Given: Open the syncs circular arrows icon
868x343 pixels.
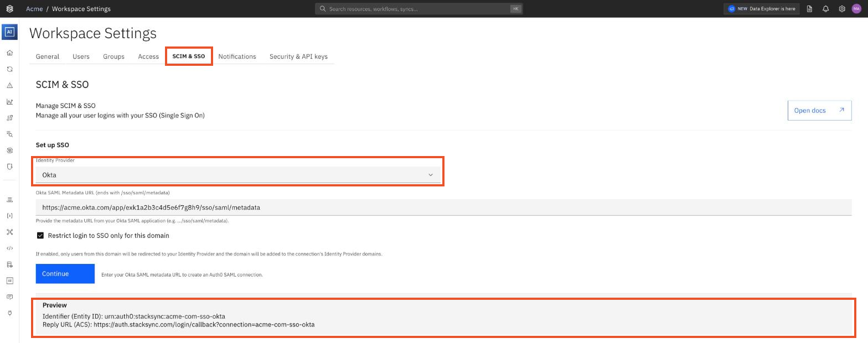Looking at the screenshot, I should pyautogui.click(x=9, y=69).
